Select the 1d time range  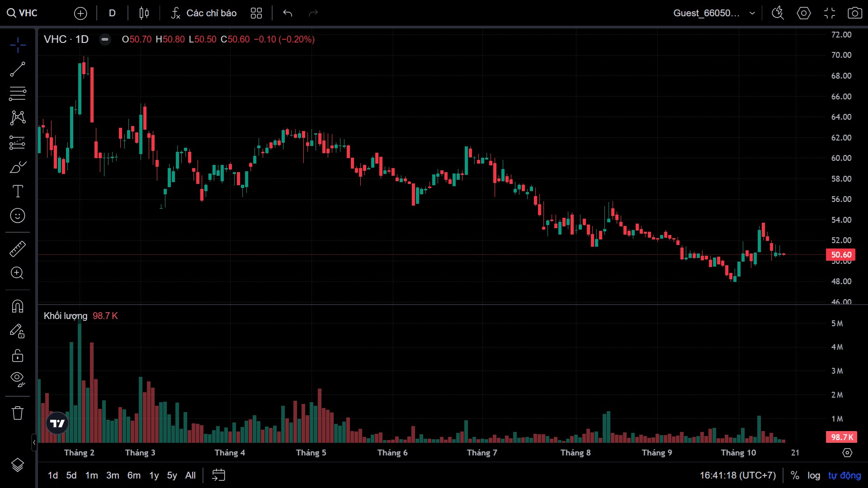pos(53,475)
